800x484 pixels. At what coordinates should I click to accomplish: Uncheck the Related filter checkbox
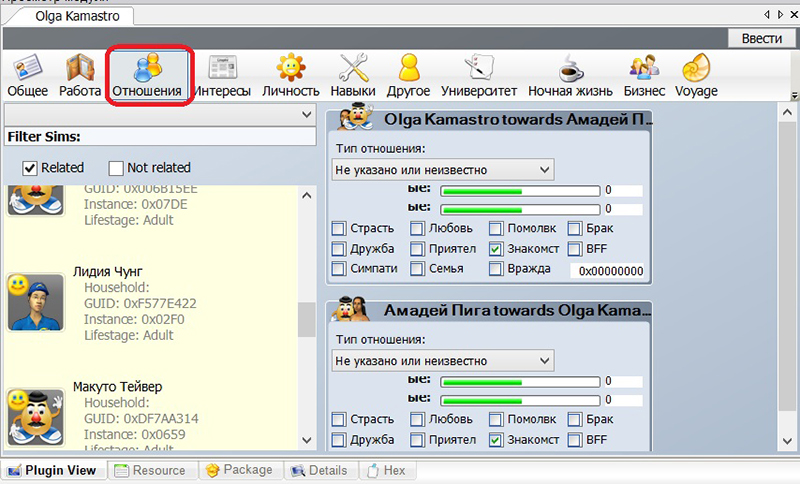coord(30,168)
